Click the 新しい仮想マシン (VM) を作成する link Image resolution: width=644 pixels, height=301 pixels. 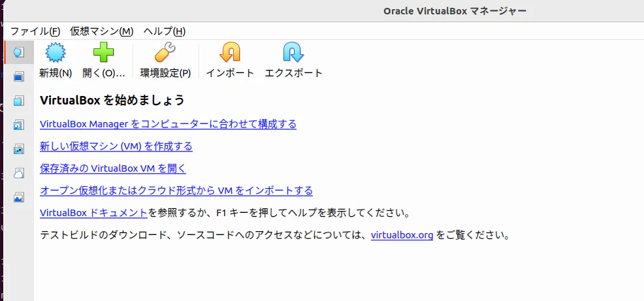116,146
